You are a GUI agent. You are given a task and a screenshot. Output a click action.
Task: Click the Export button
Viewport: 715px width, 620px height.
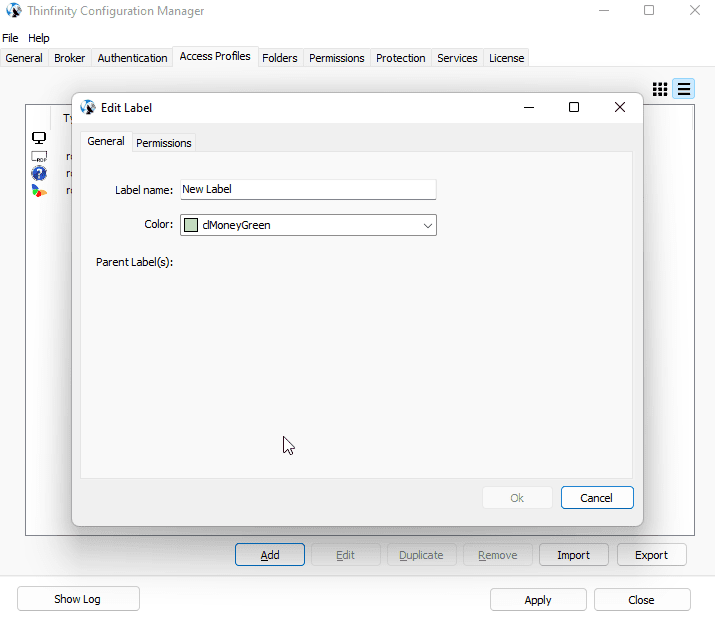(x=651, y=555)
